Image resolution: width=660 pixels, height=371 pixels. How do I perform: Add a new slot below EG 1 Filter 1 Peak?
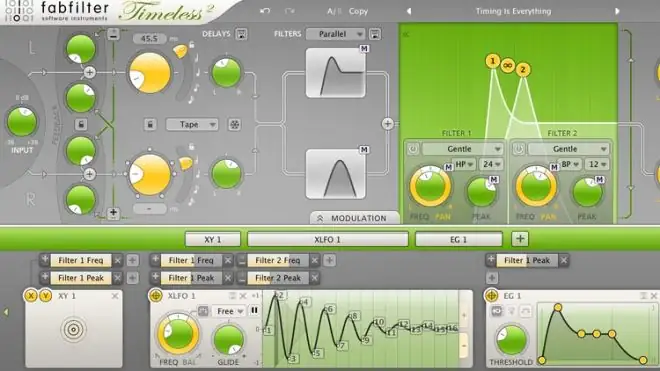coord(492,278)
